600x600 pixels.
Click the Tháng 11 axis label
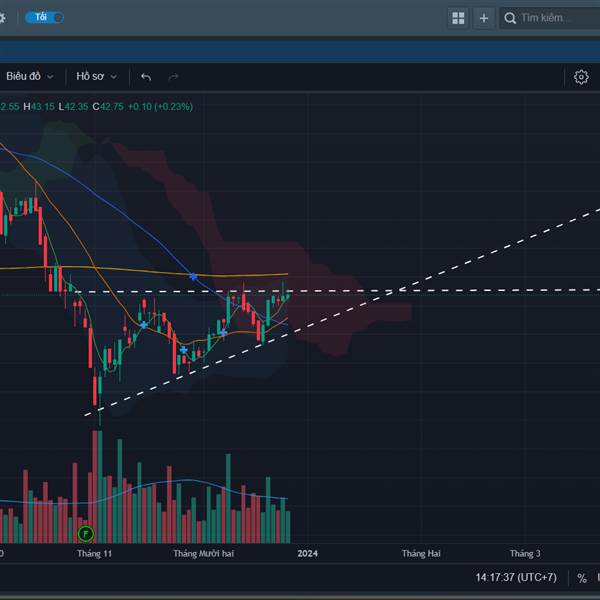94,553
